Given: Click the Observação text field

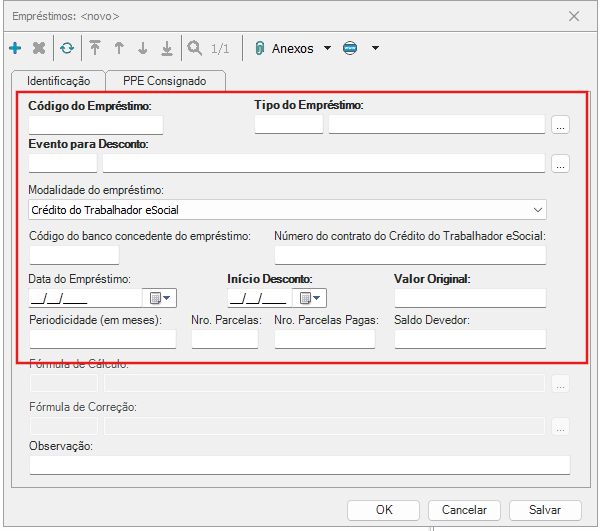Looking at the screenshot, I should [299, 464].
